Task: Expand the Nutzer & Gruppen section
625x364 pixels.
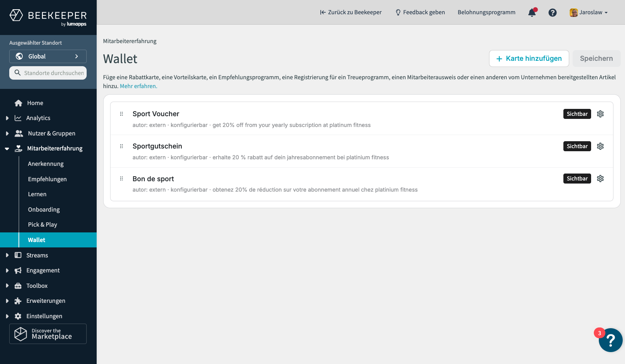Action: point(7,134)
